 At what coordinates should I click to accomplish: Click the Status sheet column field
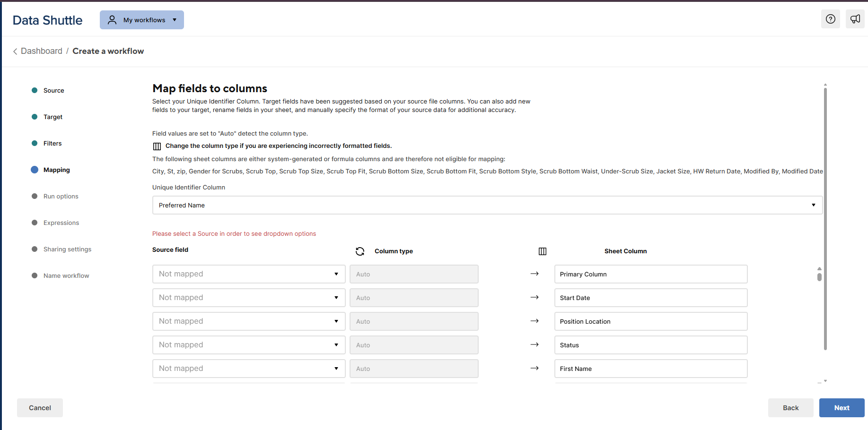[x=651, y=345]
